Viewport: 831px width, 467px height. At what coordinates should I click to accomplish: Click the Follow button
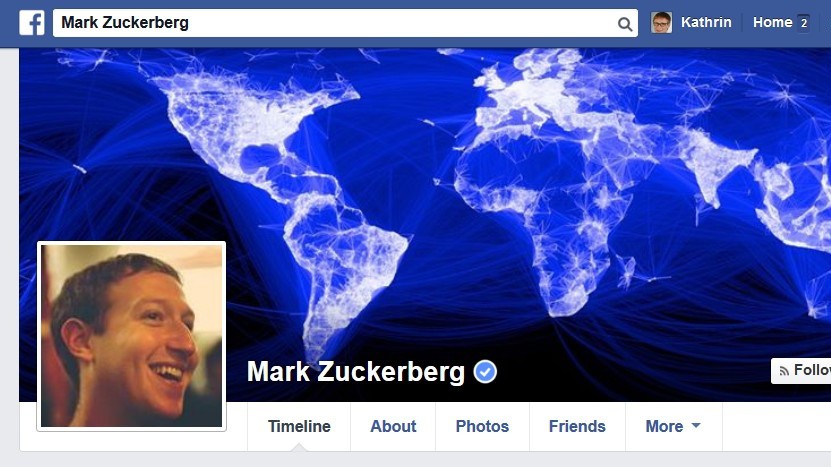[801, 371]
